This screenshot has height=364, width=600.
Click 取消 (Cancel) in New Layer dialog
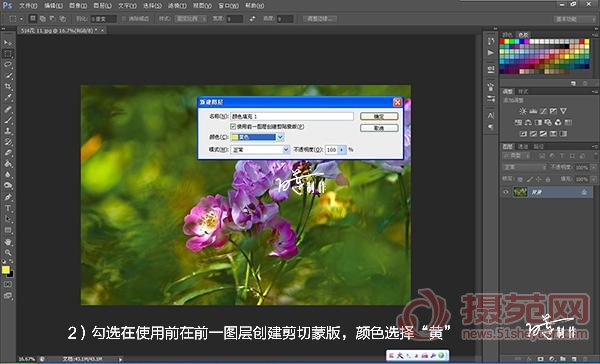(379, 128)
